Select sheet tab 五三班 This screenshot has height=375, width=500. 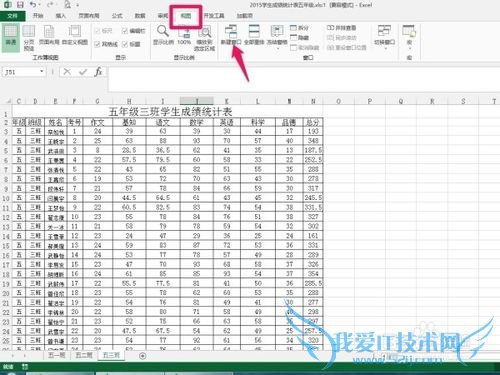[111, 355]
